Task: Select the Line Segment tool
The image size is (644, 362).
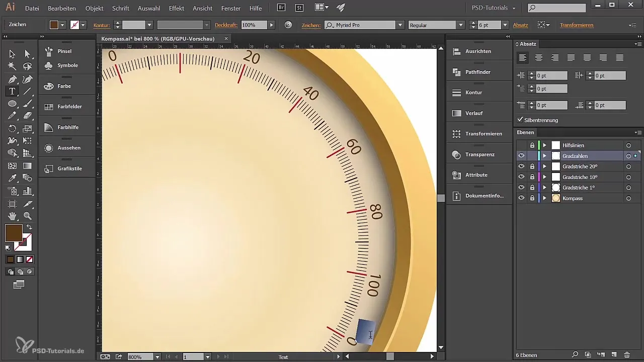Action: [28, 91]
